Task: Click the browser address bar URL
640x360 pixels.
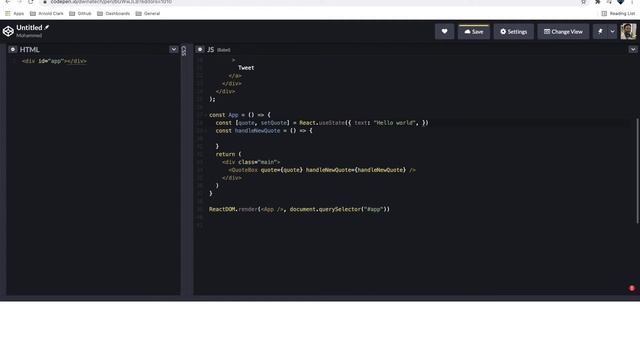Action: 111,2
